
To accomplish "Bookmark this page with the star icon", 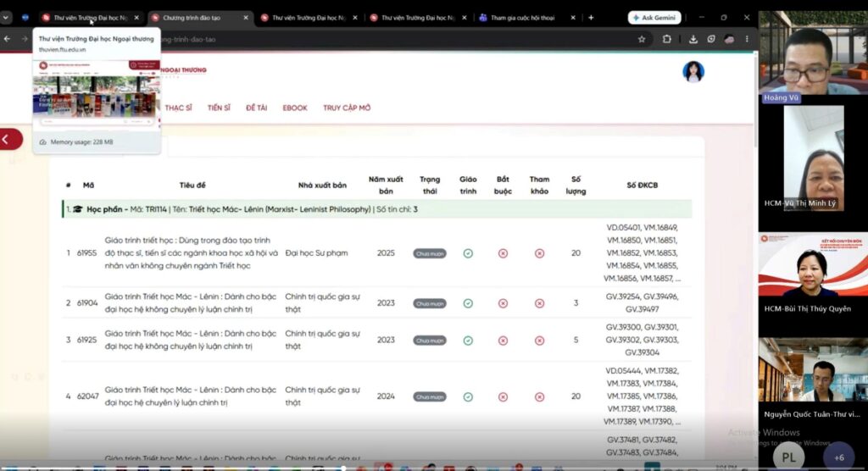I will [642, 39].
